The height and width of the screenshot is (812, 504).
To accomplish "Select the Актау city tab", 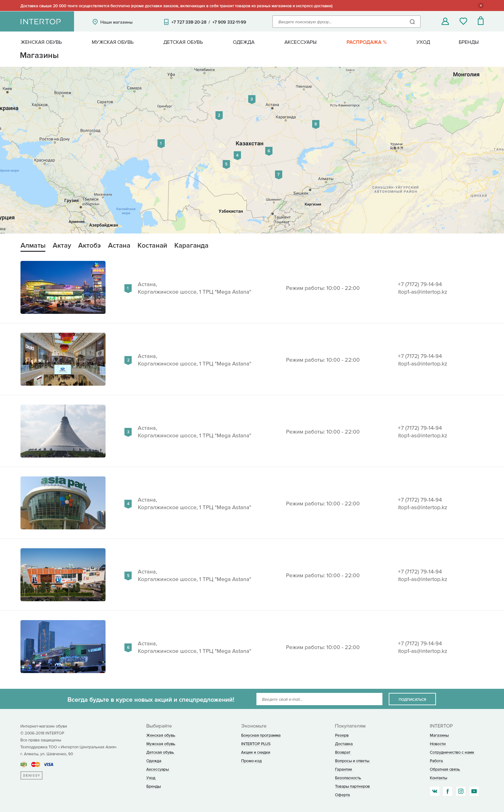I will click(62, 246).
